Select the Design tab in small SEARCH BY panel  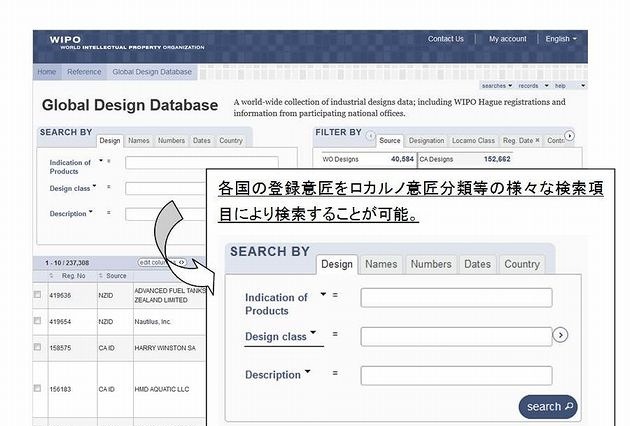[110, 141]
